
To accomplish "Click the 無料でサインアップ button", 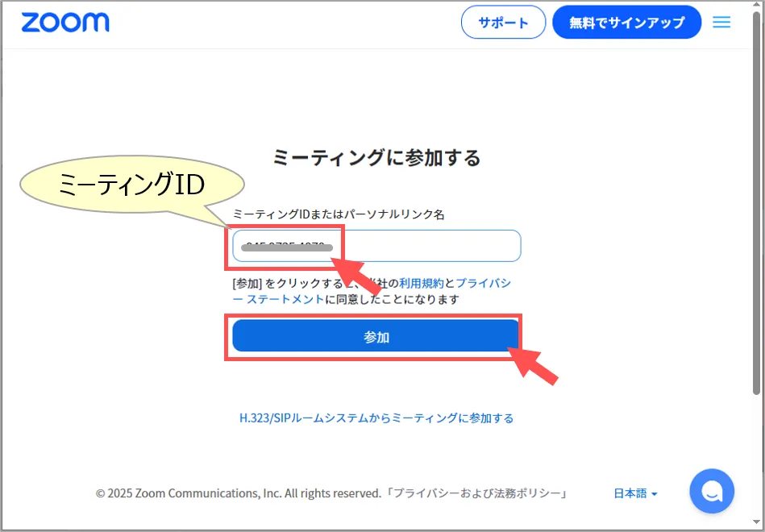I will (x=626, y=23).
